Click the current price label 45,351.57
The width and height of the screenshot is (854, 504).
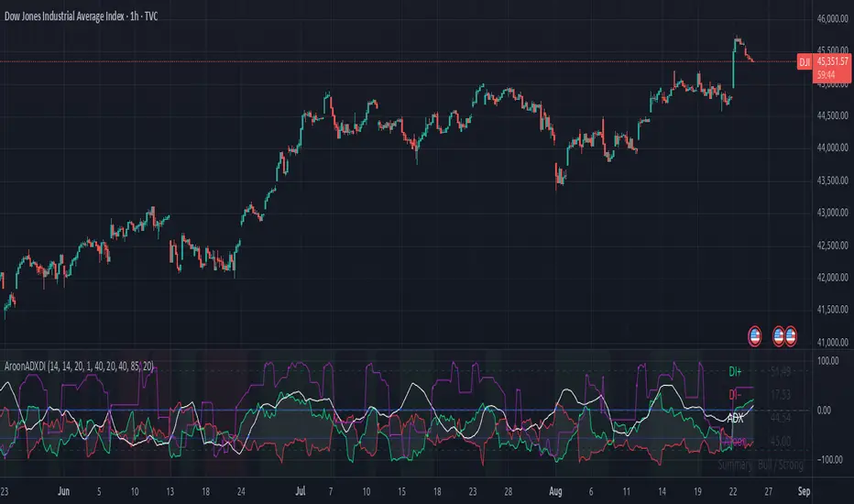(x=832, y=61)
